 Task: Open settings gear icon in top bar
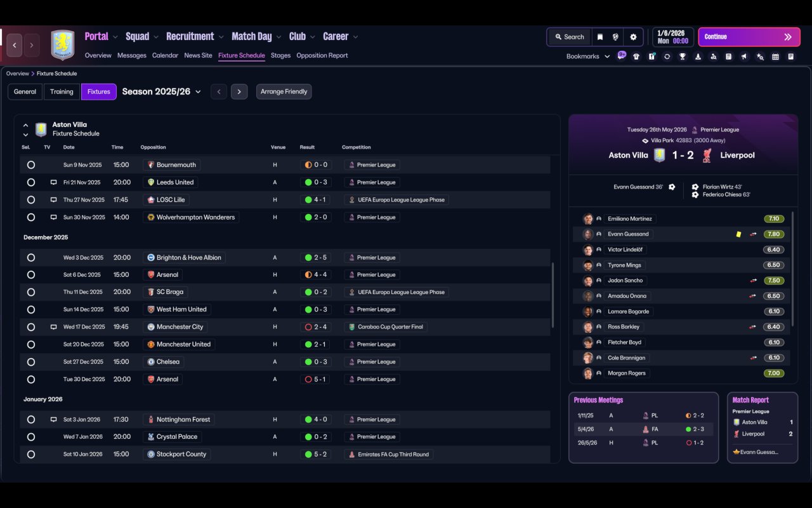point(633,37)
